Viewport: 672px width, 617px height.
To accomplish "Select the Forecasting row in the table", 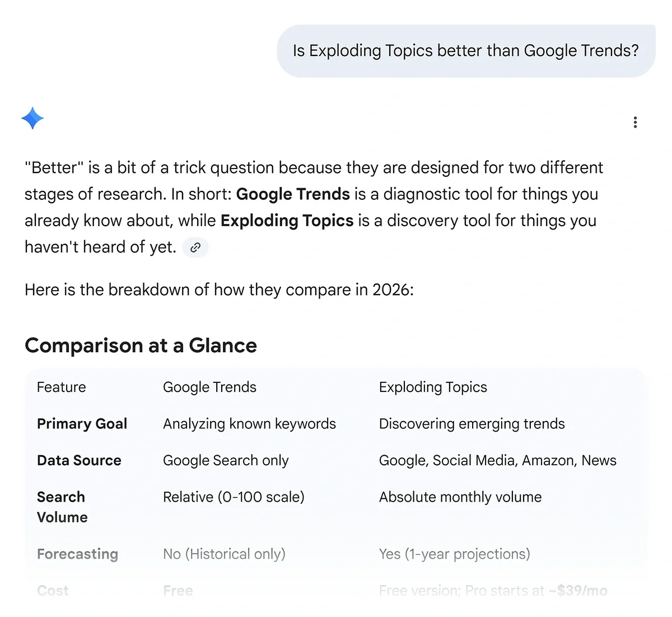I will click(x=78, y=554).
